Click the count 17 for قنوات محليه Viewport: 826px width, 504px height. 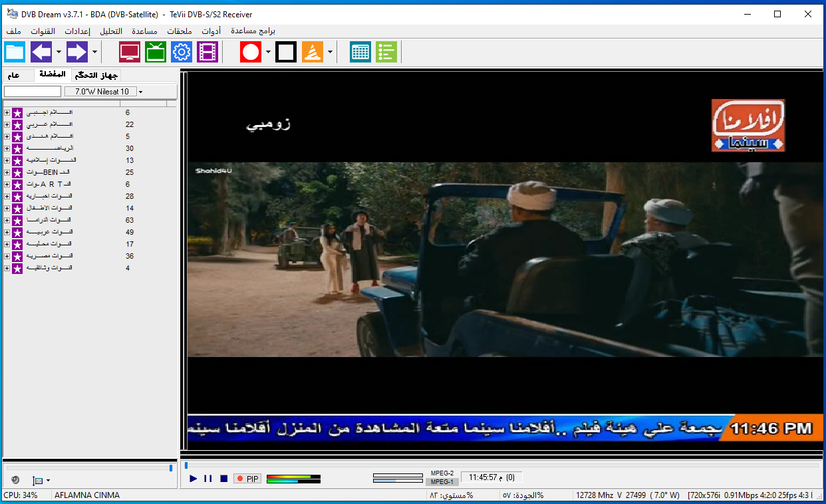coord(130,244)
